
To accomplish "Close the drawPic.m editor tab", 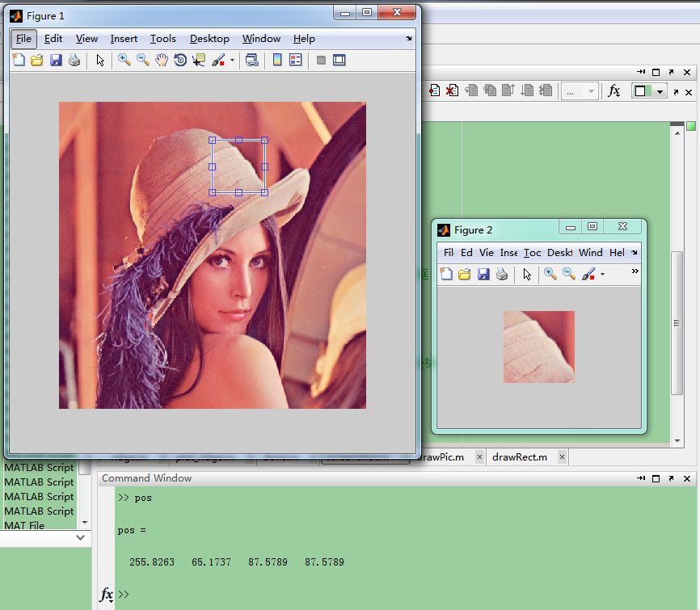I will pos(479,457).
